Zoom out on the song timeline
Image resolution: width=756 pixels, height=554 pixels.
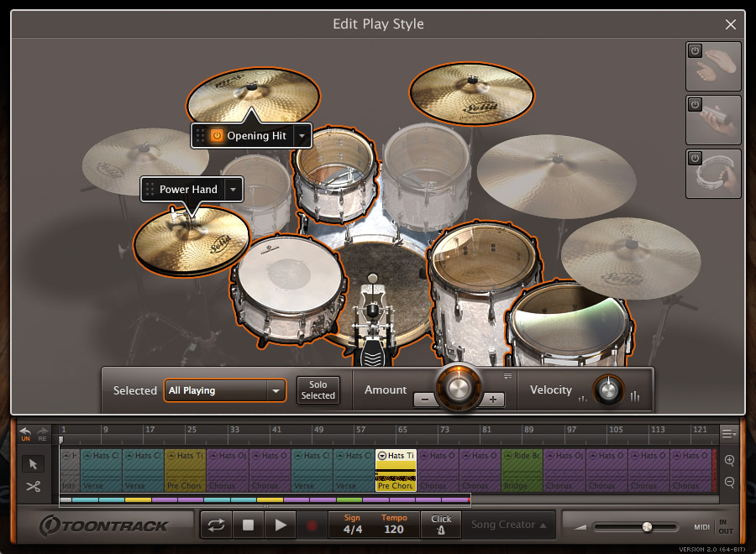[x=729, y=482]
